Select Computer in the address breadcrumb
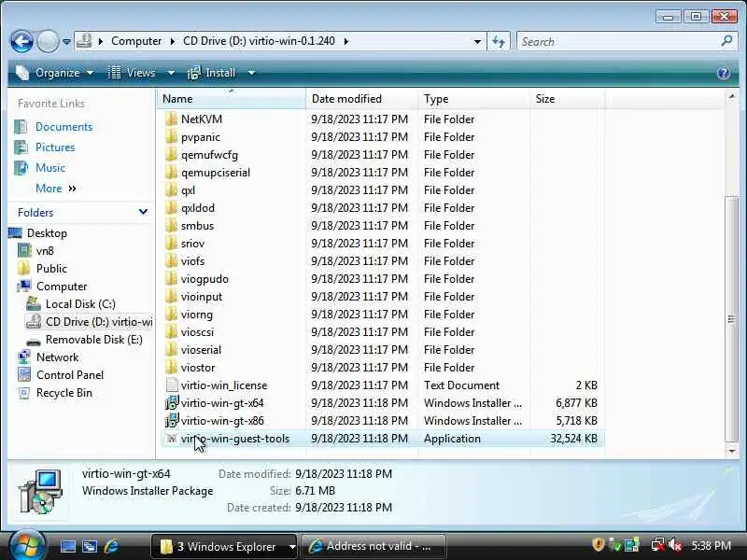The height and width of the screenshot is (560, 747). pyautogui.click(x=136, y=41)
